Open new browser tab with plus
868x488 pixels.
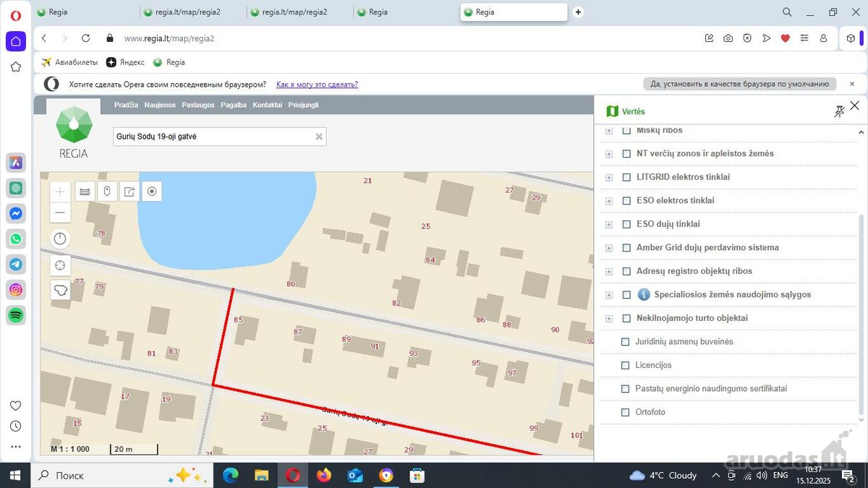pos(578,12)
